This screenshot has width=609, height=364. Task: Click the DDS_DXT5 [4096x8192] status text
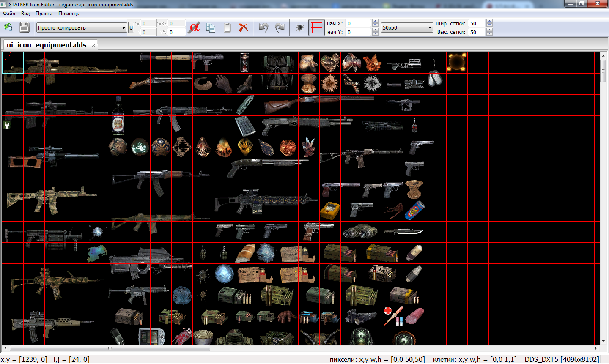click(562, 359)
